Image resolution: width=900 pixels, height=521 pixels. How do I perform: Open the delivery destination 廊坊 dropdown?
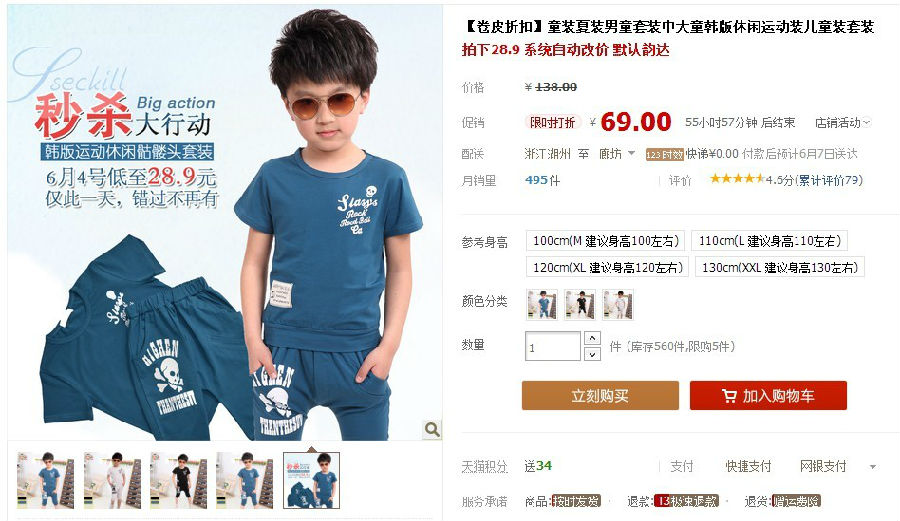[x=616, y=154]
